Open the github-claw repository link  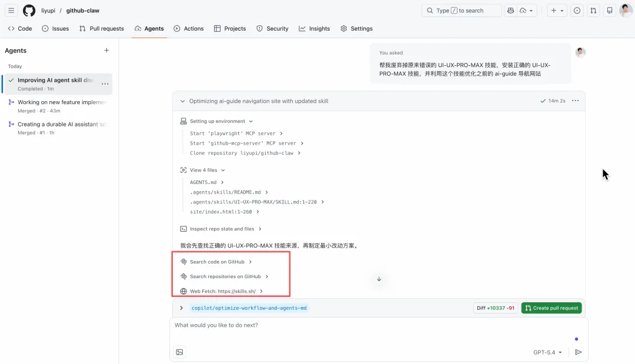[x=82, y=11]
